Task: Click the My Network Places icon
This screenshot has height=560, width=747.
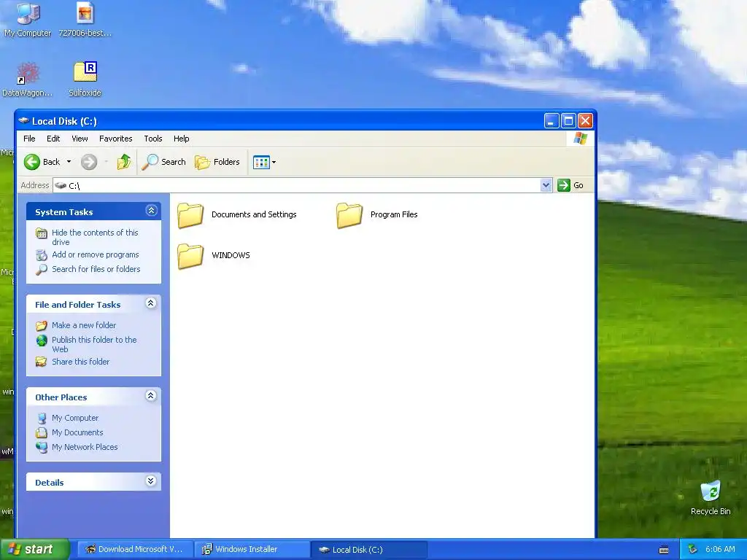Action: (x=42, y=447)
